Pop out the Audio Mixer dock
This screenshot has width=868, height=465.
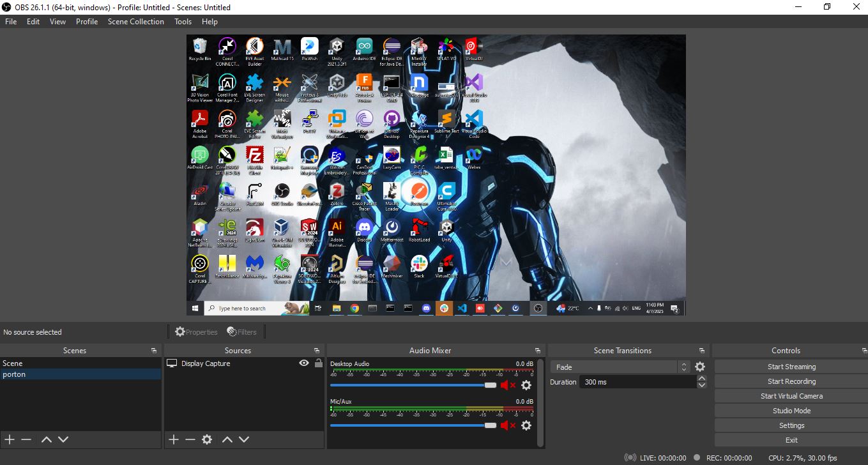(538, 351)
